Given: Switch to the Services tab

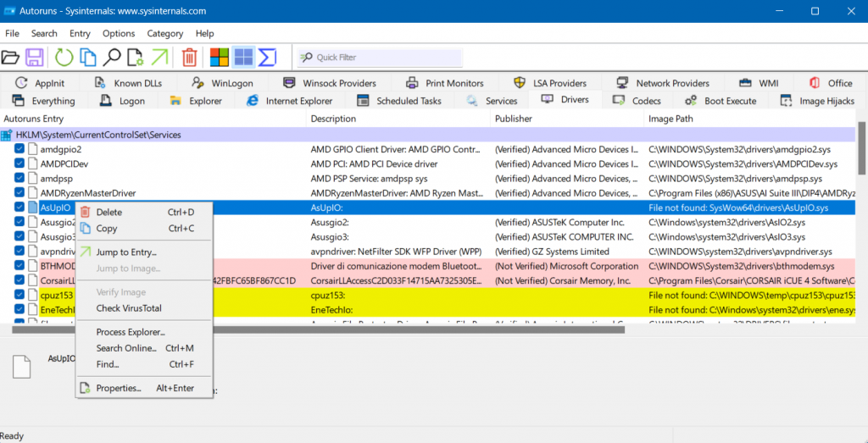Looking at the screenshot, I should pyautogui.click(x=492, y=101).
